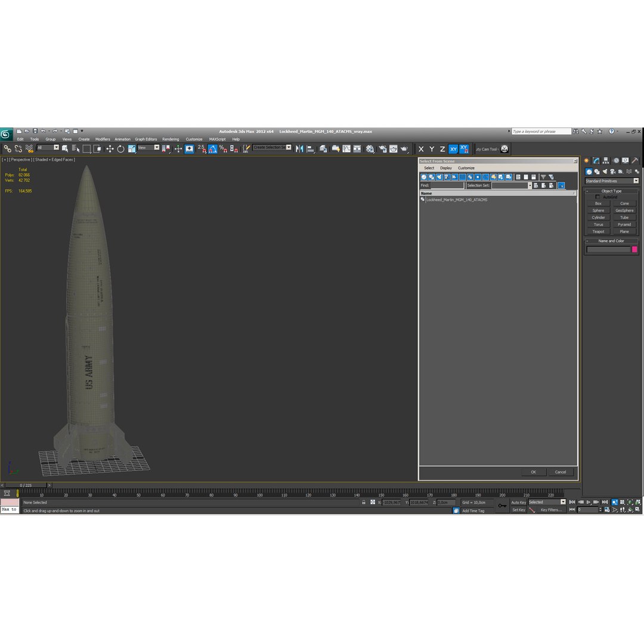Viewport: 644px width, 644px height.
Task: Switch to the Modify command panel tab
Action: (x=596, y=160)
